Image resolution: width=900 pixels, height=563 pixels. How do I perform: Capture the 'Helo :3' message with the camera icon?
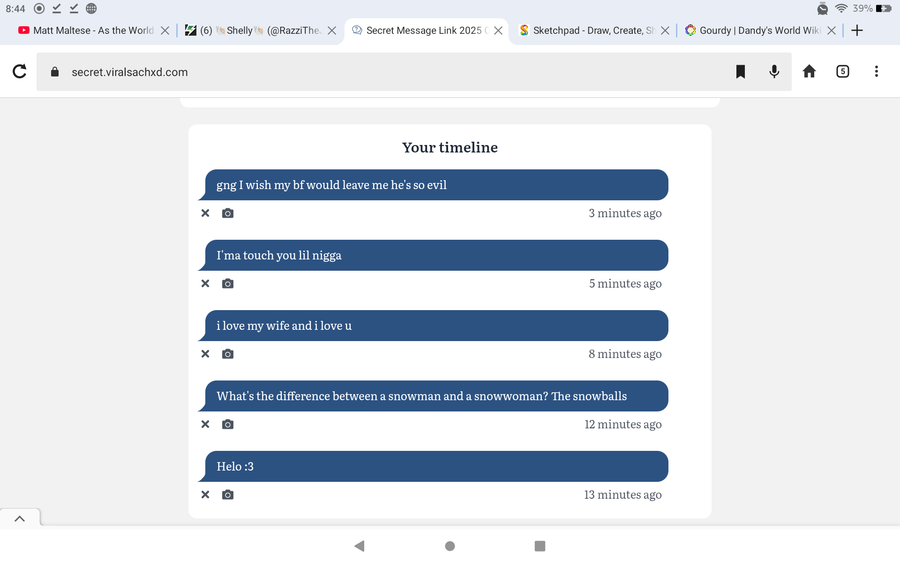click(x=228, y=495)
